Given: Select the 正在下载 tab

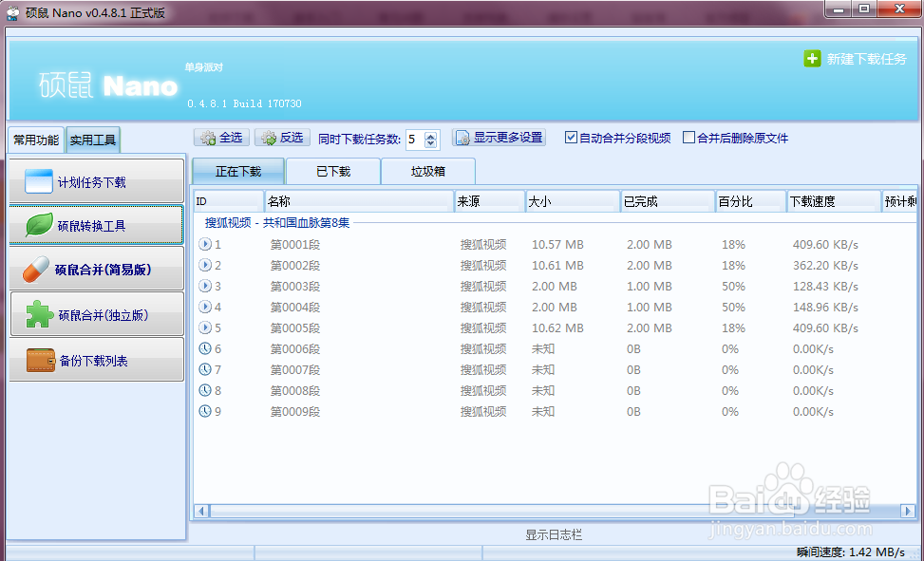Looking at the screenshot, I should [238, 172].
